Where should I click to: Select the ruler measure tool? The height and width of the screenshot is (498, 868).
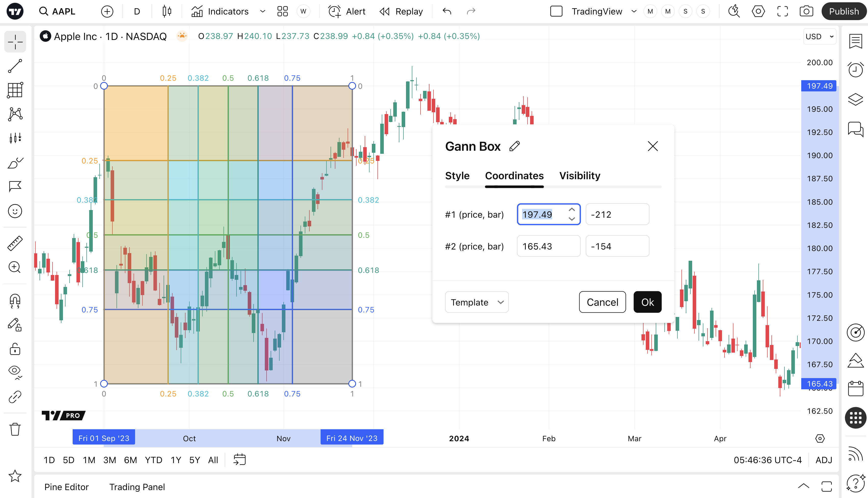[15, 243]
